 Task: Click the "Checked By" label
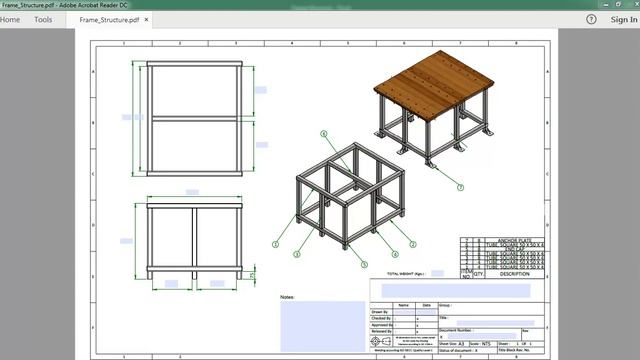pos(381,318)
